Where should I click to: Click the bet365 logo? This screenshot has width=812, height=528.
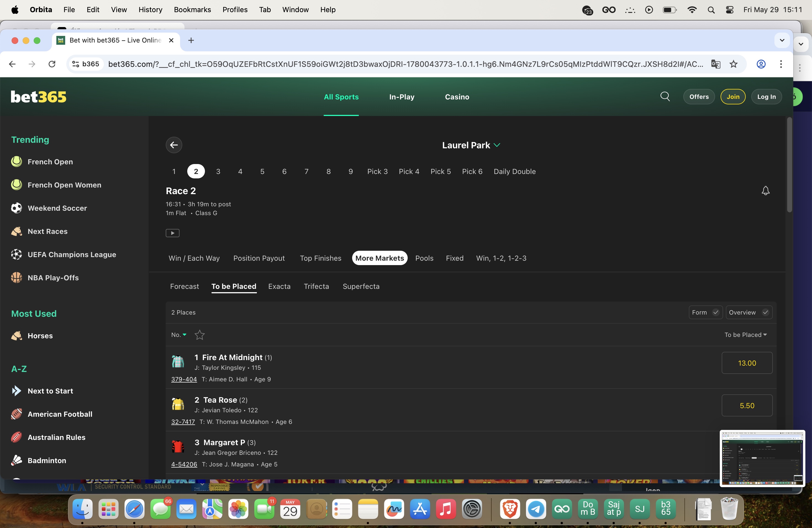pyautogui.click(x=39, y=97)
